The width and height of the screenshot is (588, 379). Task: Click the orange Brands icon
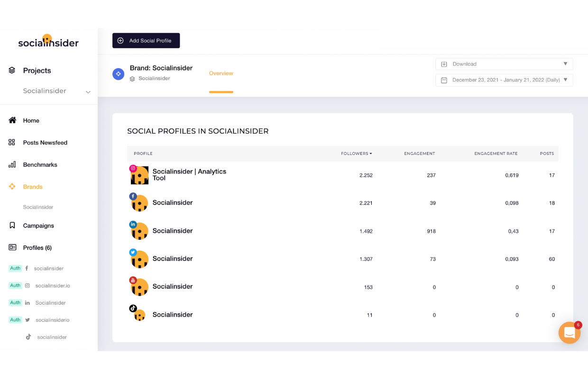[12, 187]
